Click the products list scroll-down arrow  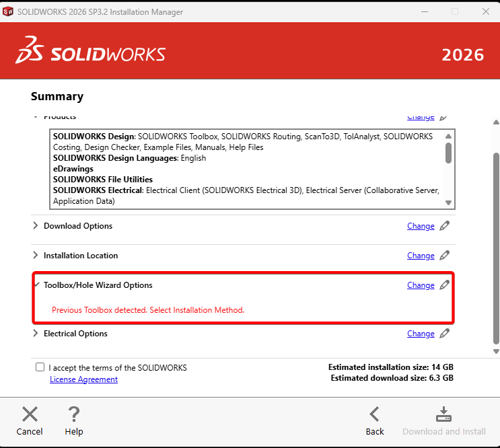448,202
